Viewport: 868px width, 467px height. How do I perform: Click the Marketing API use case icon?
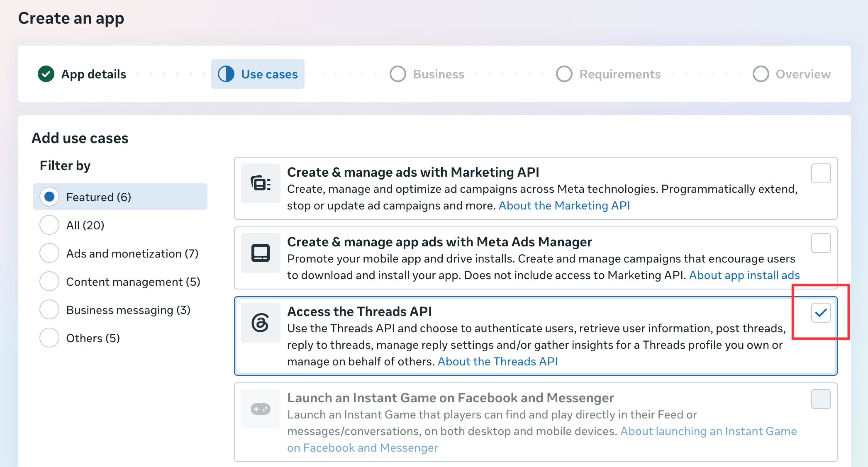261,183
